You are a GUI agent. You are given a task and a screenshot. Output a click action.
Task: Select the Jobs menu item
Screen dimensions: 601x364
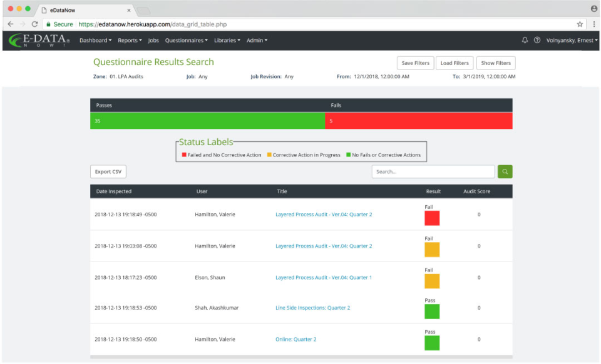(153, 40)
